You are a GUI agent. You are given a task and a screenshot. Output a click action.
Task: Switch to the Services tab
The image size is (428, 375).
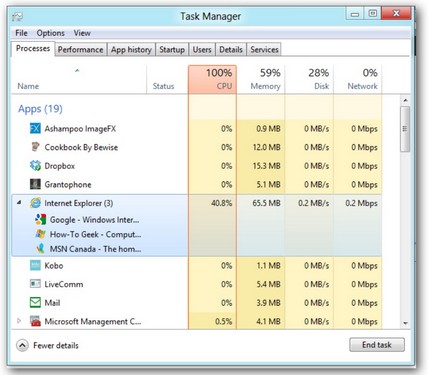[264, 50]
